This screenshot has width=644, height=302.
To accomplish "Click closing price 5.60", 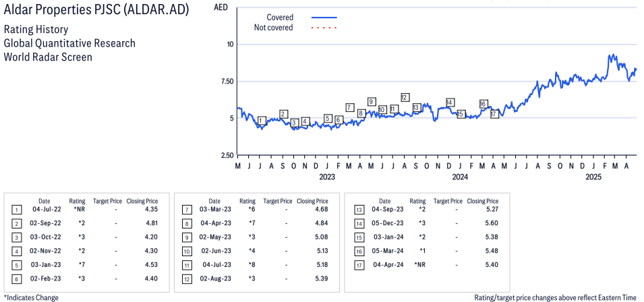I will point(492,223).
